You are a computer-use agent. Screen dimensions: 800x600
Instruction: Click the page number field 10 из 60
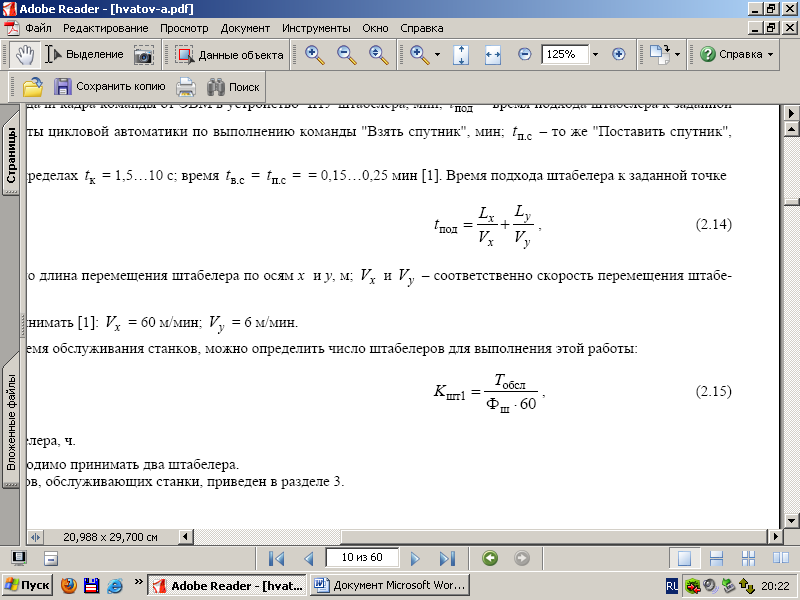click(362, 557)
